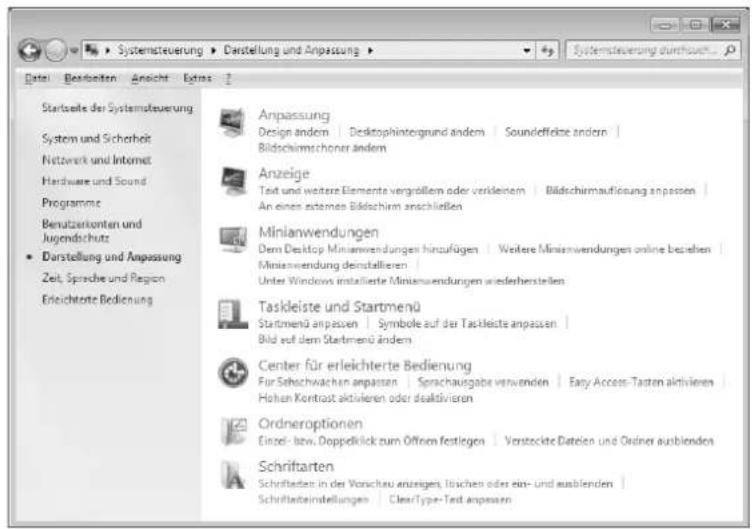Select Systemsteuerung in the breadcrumb path
The image size is (754, 529).
pos(161,50)
